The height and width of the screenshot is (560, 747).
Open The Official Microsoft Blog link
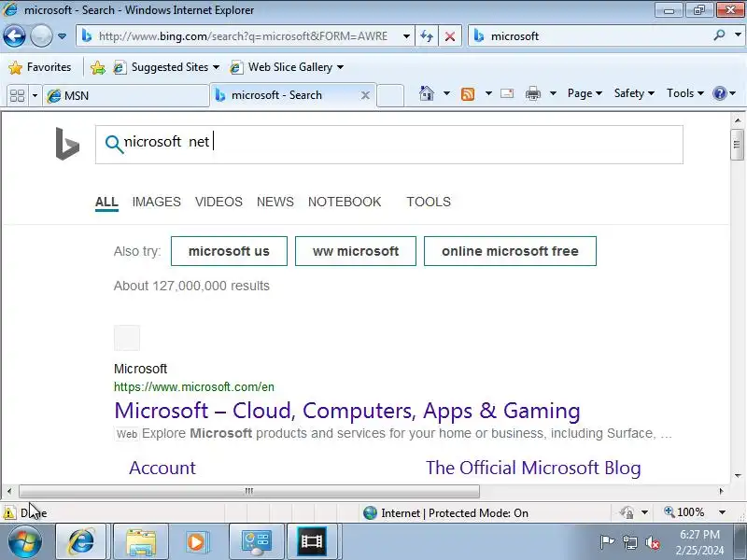pyautogui.click(x=533, y=468)
